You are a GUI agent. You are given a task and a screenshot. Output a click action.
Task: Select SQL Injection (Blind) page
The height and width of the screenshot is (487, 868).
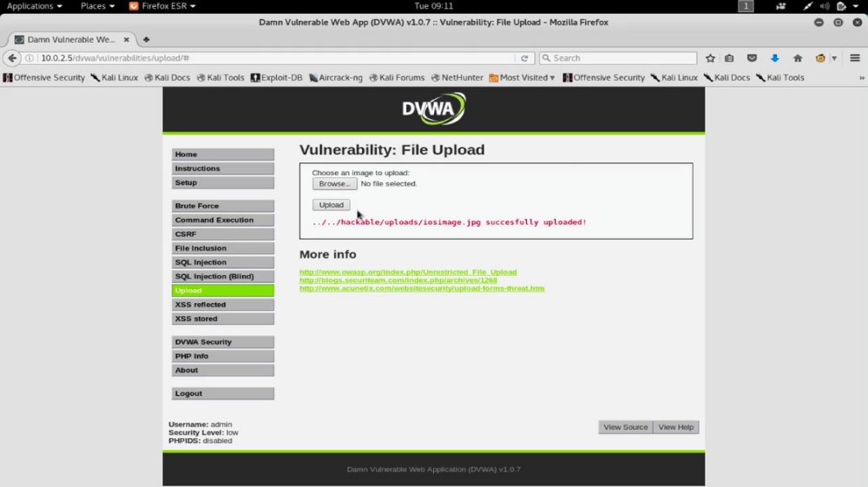(x=222, y=276)
